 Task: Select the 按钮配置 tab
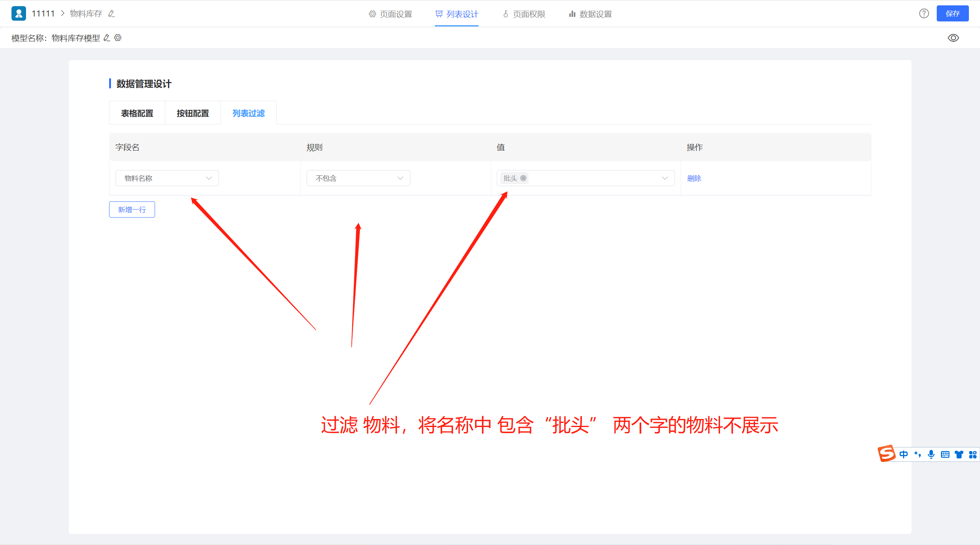click(x=193, y=113)
